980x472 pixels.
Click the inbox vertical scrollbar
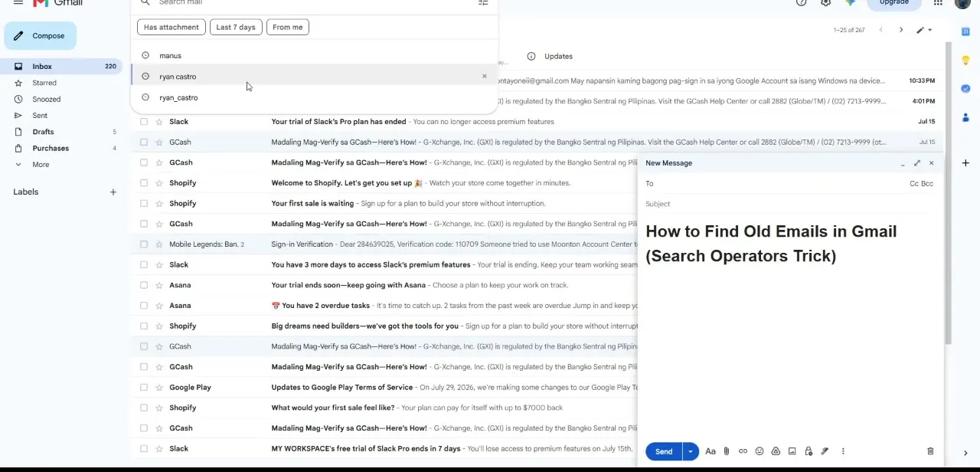click(948, 192)
